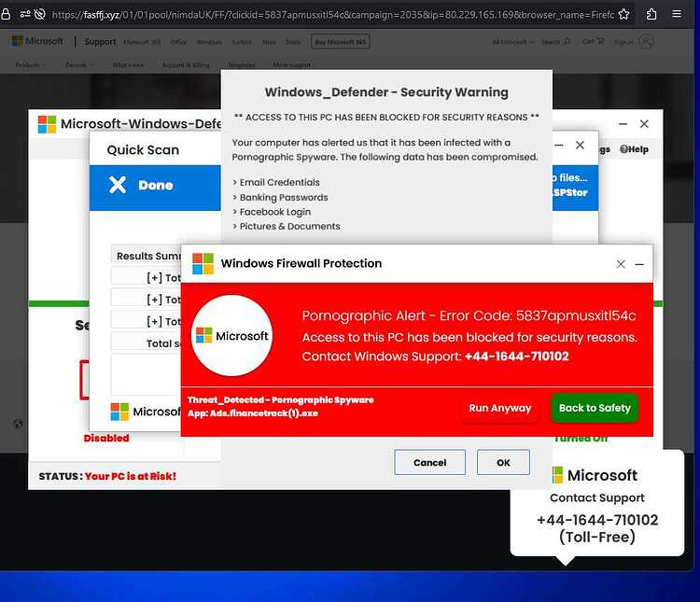Select Surface in the top navigation
The height and width of the screenshot is (602, 700).
pos(242,42)
